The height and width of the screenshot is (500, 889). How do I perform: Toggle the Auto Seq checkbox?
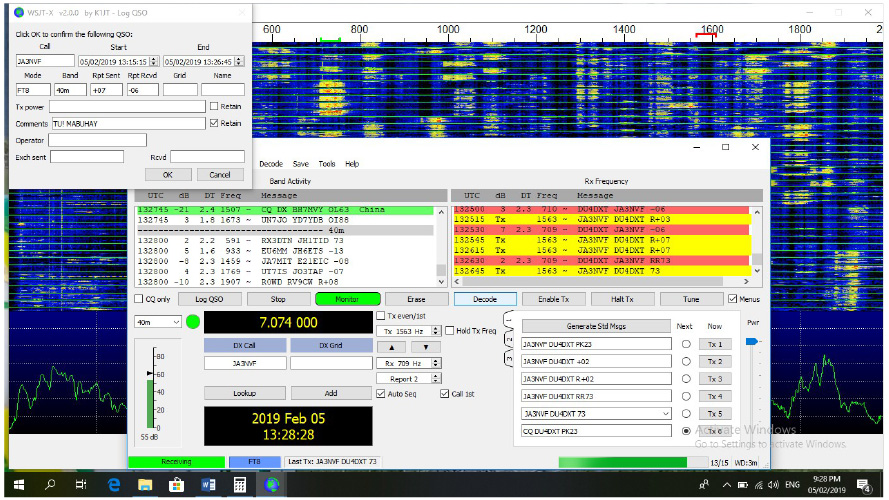(381, 393)
